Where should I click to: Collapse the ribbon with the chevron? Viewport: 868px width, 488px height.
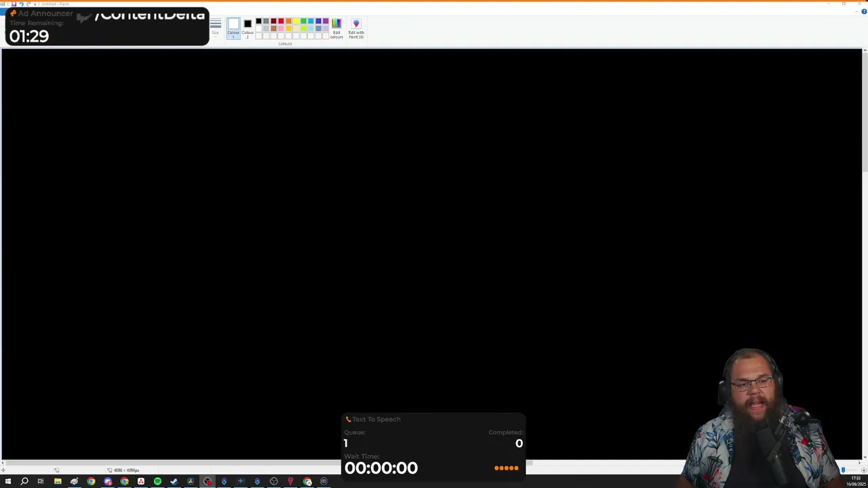point(856,12)
